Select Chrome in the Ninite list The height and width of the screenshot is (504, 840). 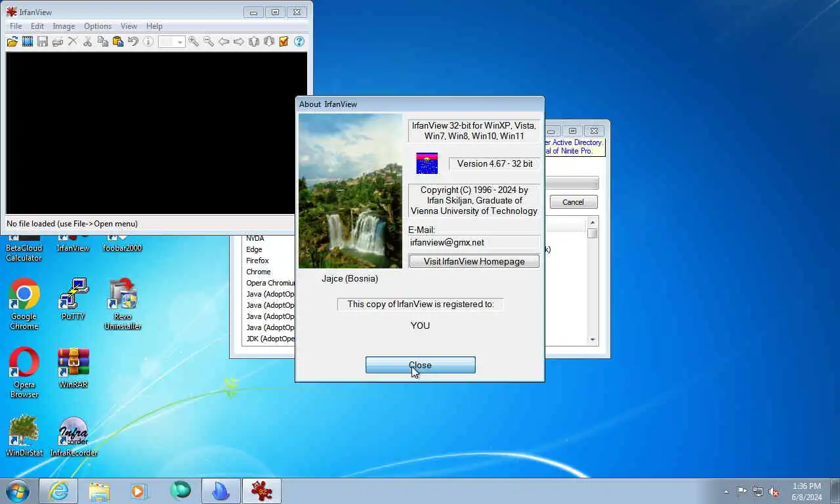(259, 272)
